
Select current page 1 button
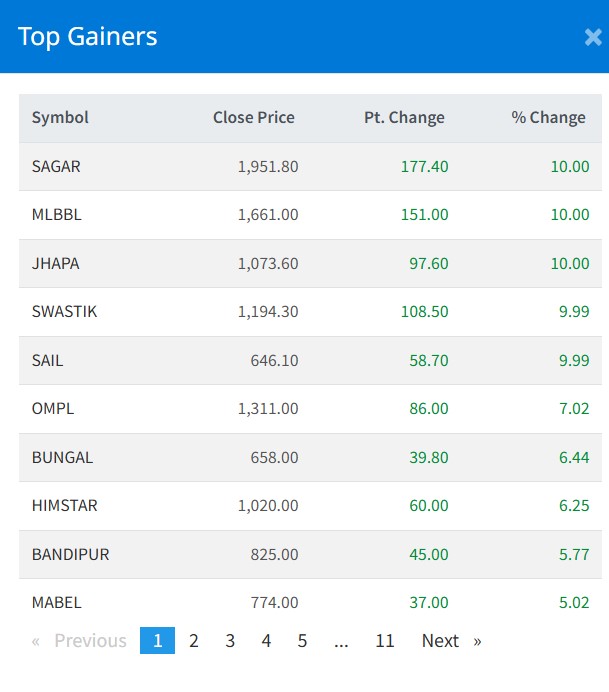[157, 641]
